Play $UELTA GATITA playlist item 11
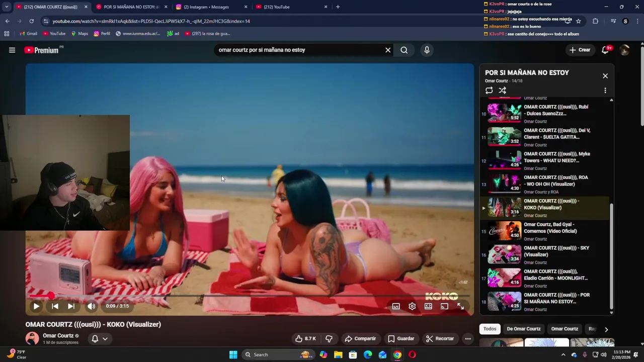Screen dimensions: 644x362 click(545, 137)
